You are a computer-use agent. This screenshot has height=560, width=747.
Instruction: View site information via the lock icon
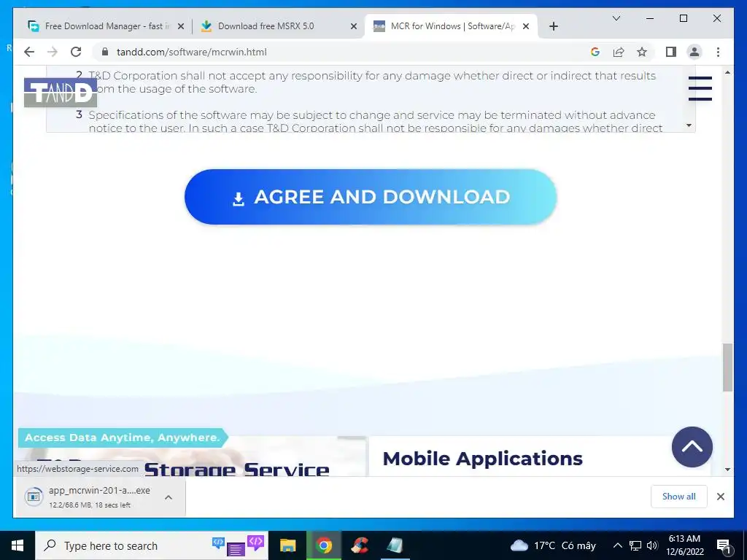point(105,52)
